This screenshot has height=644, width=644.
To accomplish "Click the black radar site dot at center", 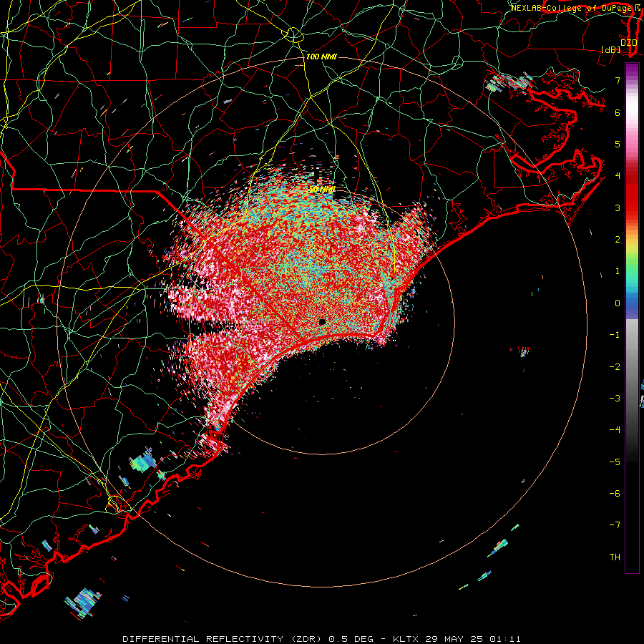I will click(322, 322).
